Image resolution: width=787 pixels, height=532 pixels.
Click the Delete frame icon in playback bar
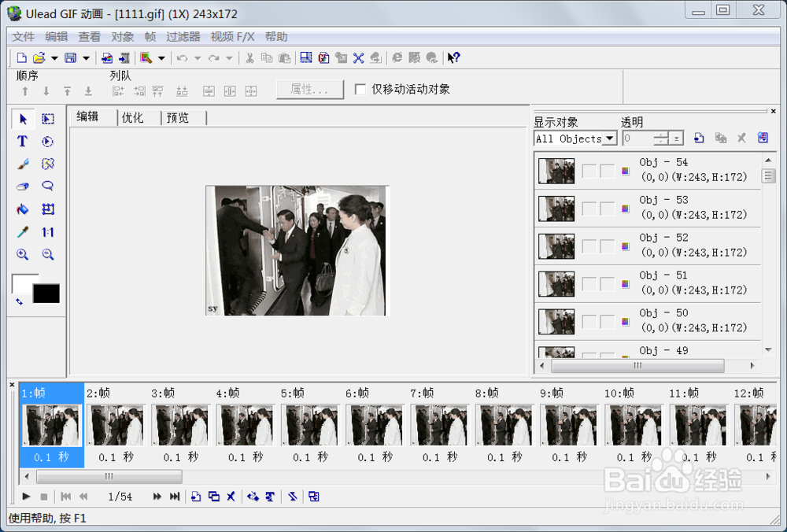tap(231, 497)
